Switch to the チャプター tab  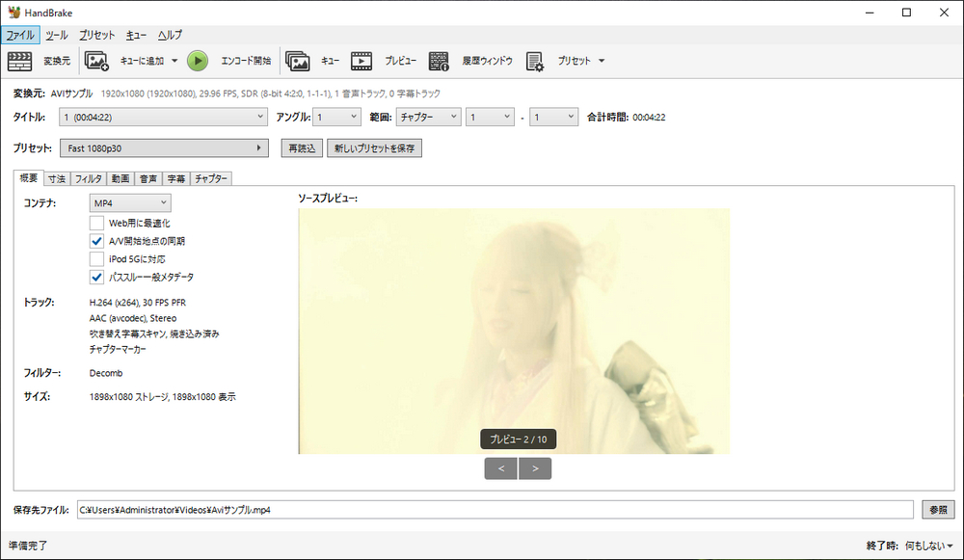[211, 179]
